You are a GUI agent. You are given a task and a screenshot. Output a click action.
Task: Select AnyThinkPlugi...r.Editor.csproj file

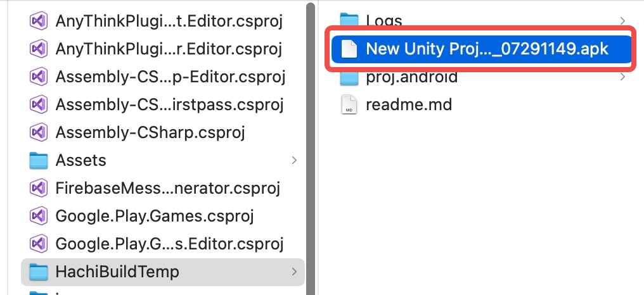click(x=163, y=49)
